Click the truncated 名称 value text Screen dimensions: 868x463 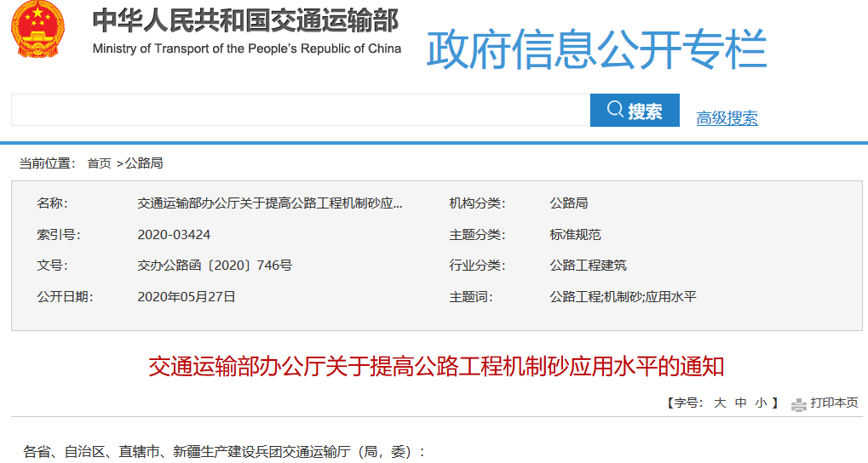point(269,203)
